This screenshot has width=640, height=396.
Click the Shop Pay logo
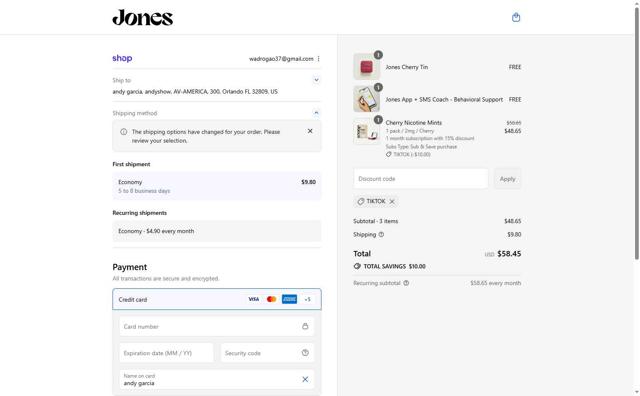point(122,58)
